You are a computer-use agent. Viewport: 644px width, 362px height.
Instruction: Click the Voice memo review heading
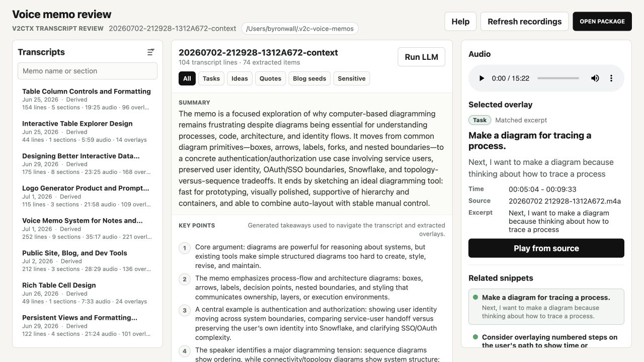pos(62,14)
